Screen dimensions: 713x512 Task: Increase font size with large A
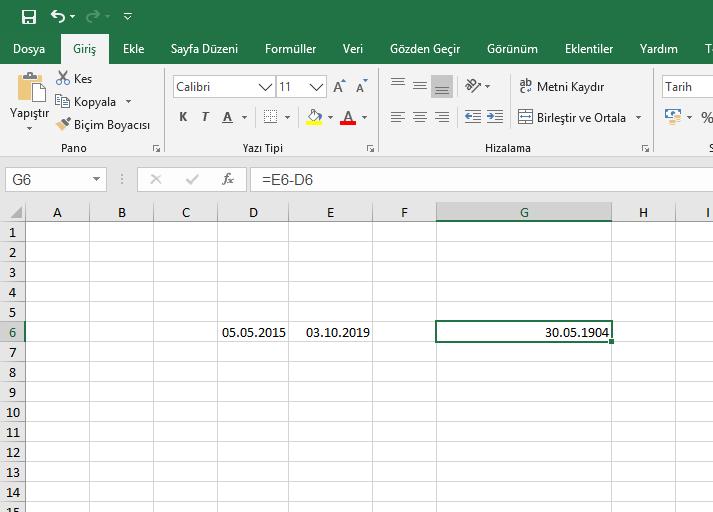pos(339,86)
